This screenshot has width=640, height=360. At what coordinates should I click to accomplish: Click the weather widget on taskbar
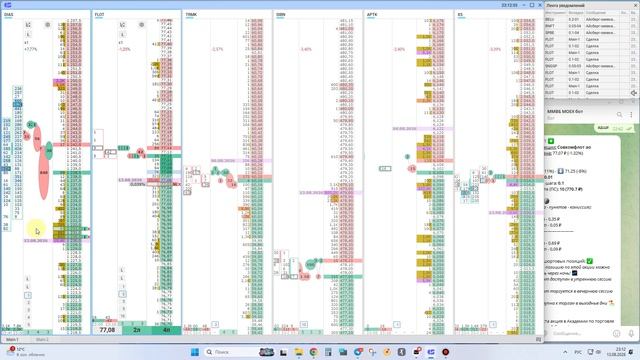pos(25,352)
